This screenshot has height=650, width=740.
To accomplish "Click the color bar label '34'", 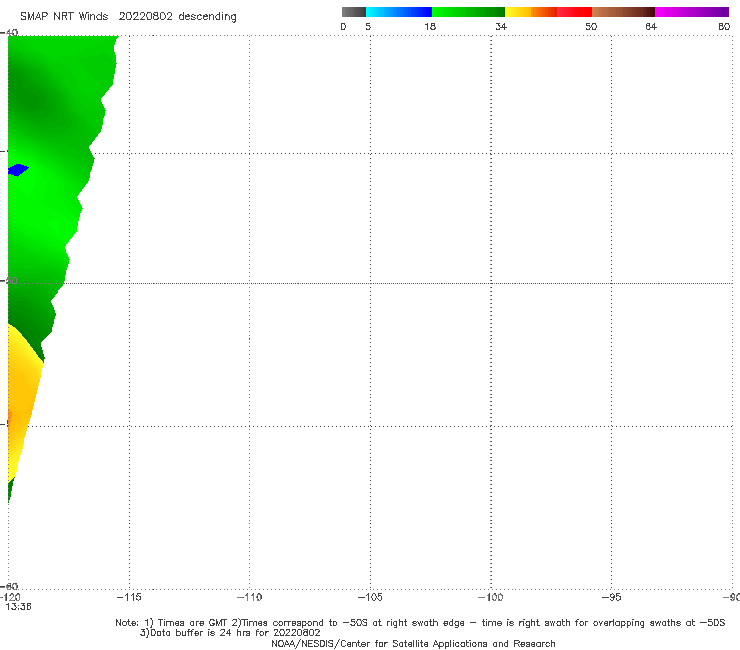I will point(501,27).
